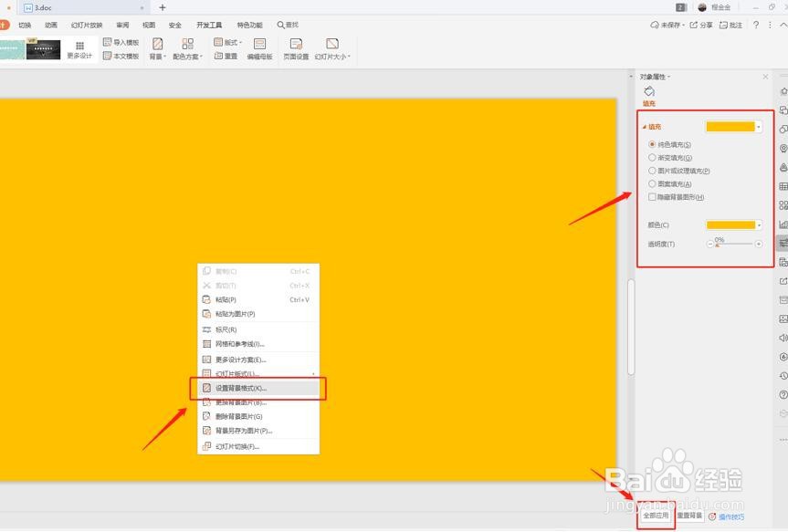Click the star icon in right sidebar
This screenshot has width=788, height=532.
tap(783, 91)
